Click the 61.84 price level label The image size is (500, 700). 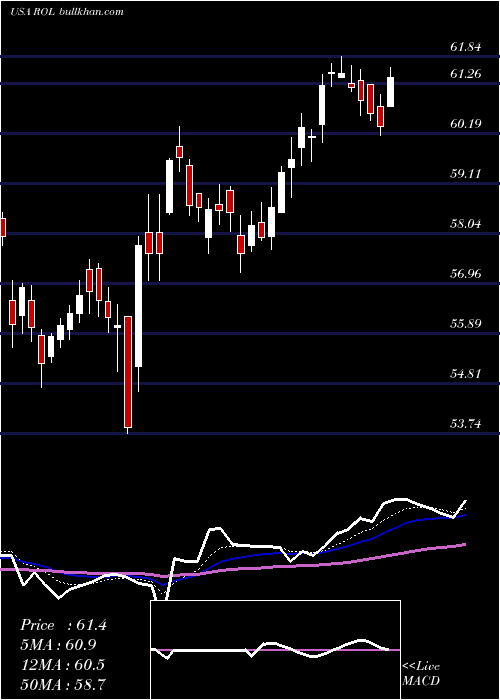coord(466,47)
